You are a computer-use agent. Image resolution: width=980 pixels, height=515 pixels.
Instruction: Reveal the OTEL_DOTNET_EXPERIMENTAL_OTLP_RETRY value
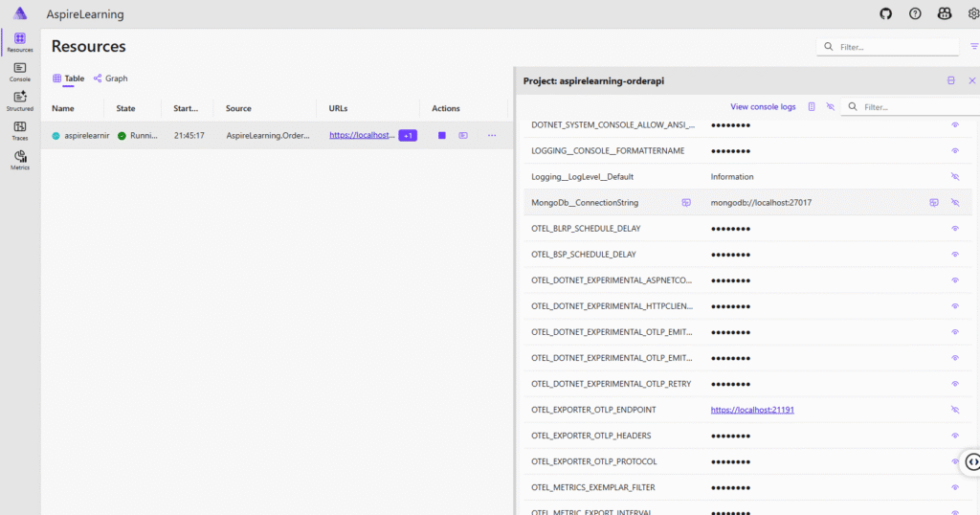pyautogui.click(x=955, y=384)
